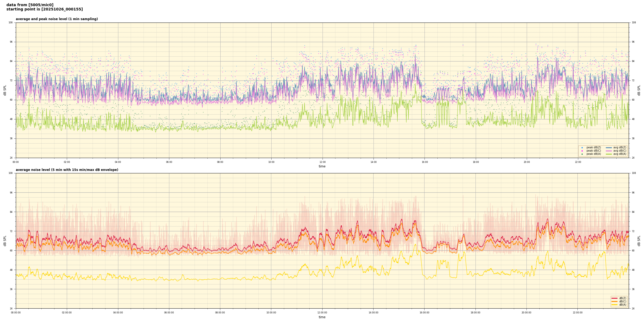
Task: Click the 'time' x-axis label under top chart
Action: [322, 166]
